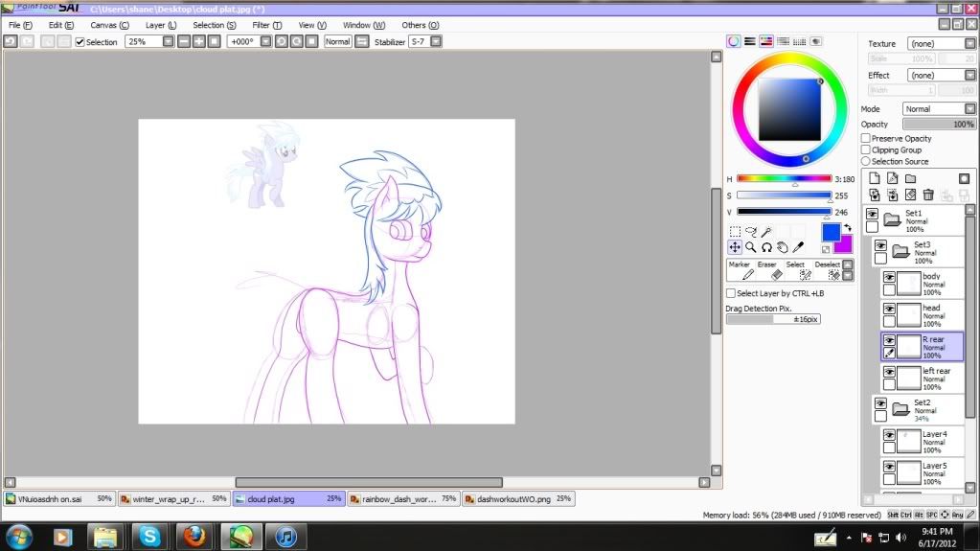Select the Rotate view tool
The image size is (980, 551).
(x=766, y=247)
